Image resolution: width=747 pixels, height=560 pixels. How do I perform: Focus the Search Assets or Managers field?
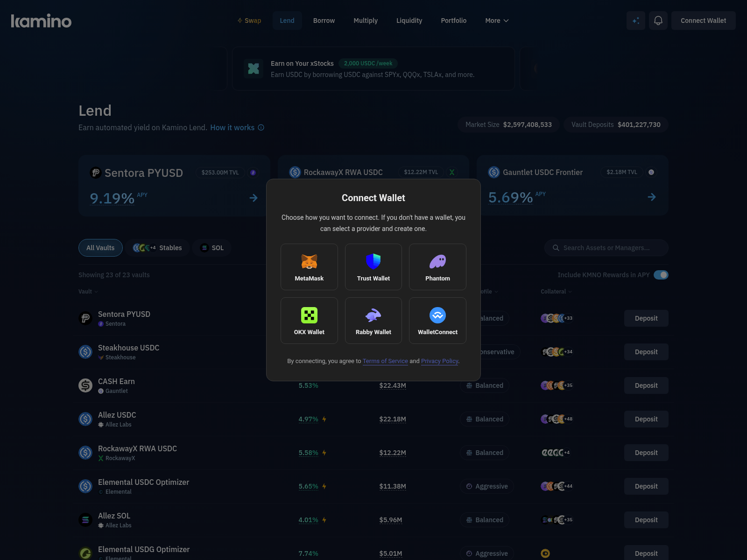(x=606, y=248)
